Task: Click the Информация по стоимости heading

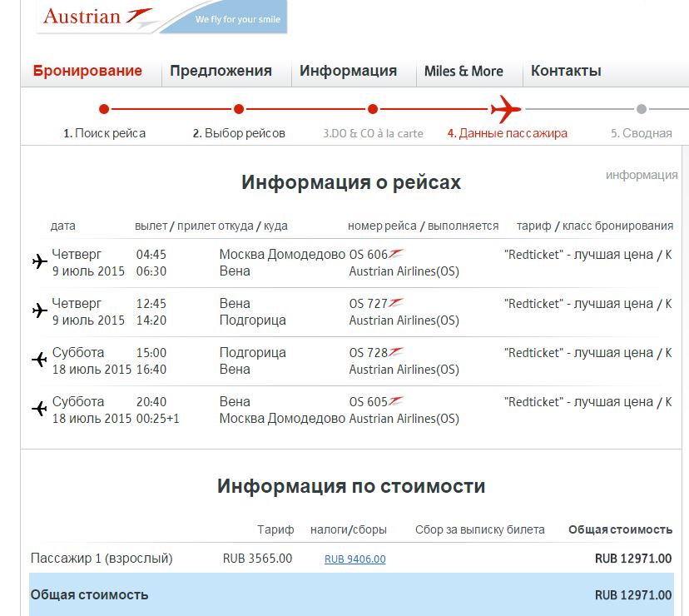Action: click(x=351, y=486)
